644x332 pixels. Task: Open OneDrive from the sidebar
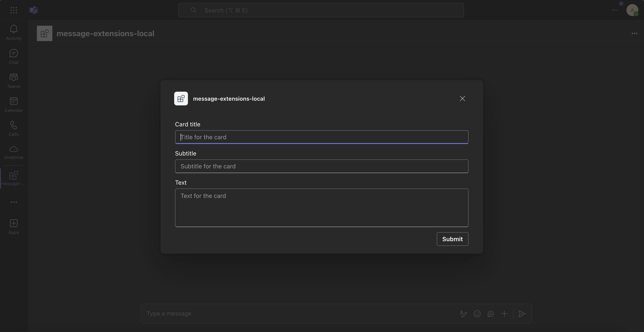pyautogui.click(x=14, y=152)
